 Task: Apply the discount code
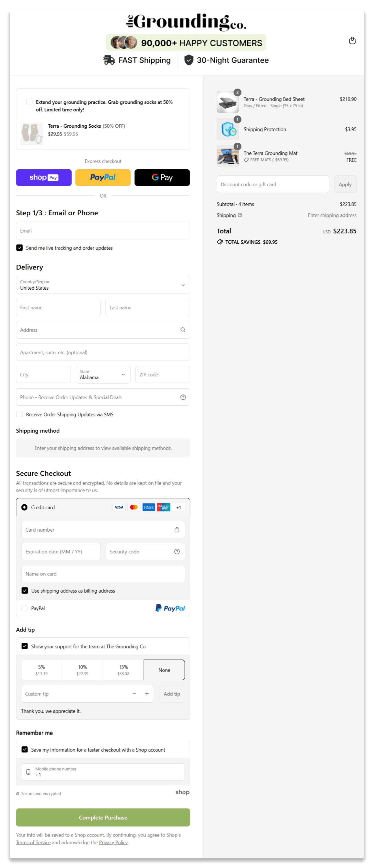[345, 184]
